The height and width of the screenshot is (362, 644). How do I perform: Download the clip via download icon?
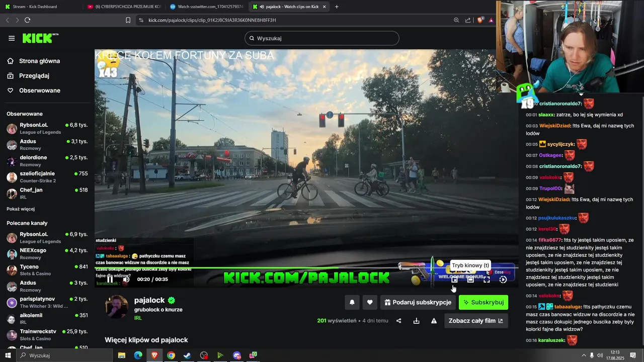(416, 321)
